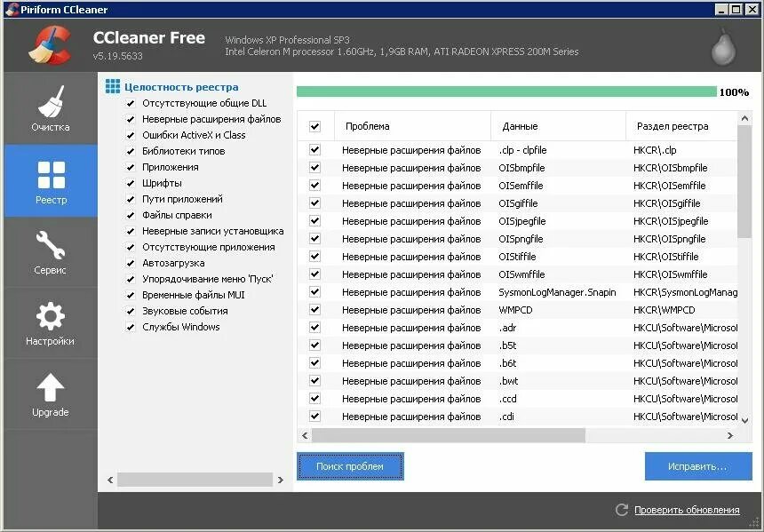Toggle Ошибки ActiveX и Class checkbox
This screenshot has width=764, height=532.
click(130, 135)
